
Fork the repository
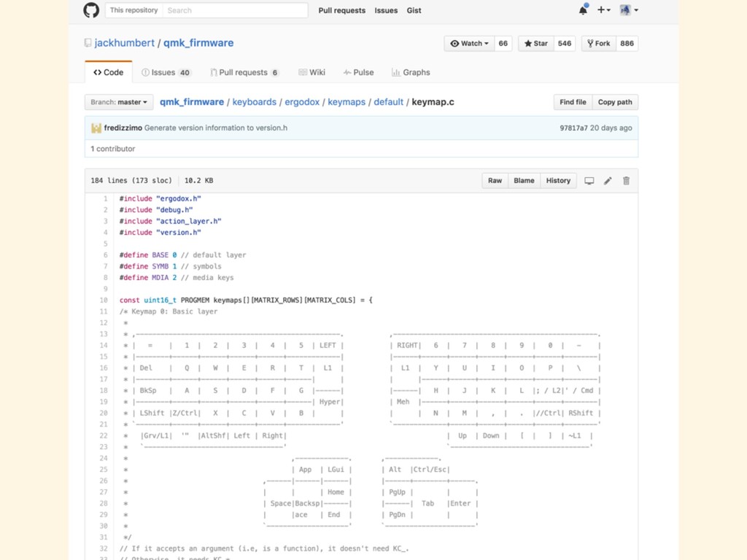(x=599, y=43)
